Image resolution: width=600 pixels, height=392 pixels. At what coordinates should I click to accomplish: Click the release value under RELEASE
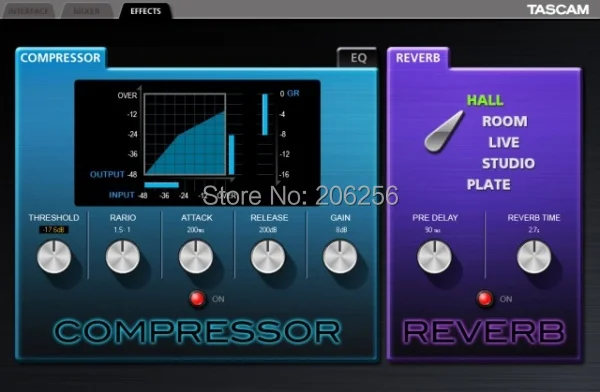click(268, 230)
